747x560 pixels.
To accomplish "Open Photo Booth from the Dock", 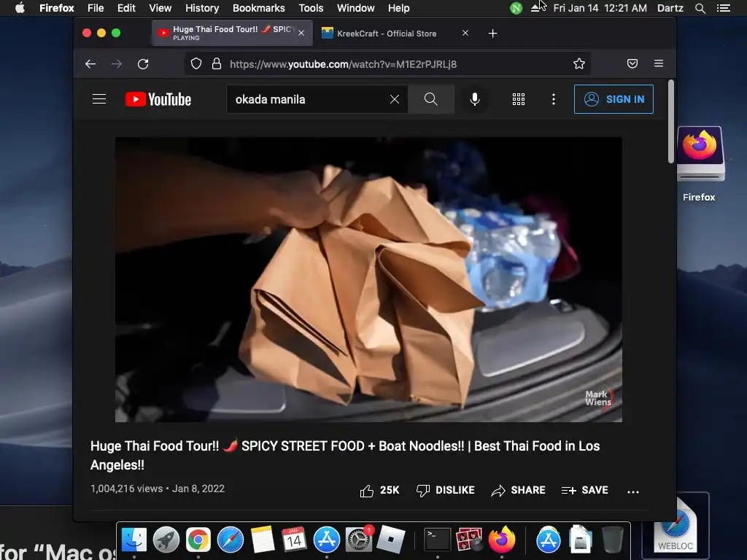I will tap(469, 540).
